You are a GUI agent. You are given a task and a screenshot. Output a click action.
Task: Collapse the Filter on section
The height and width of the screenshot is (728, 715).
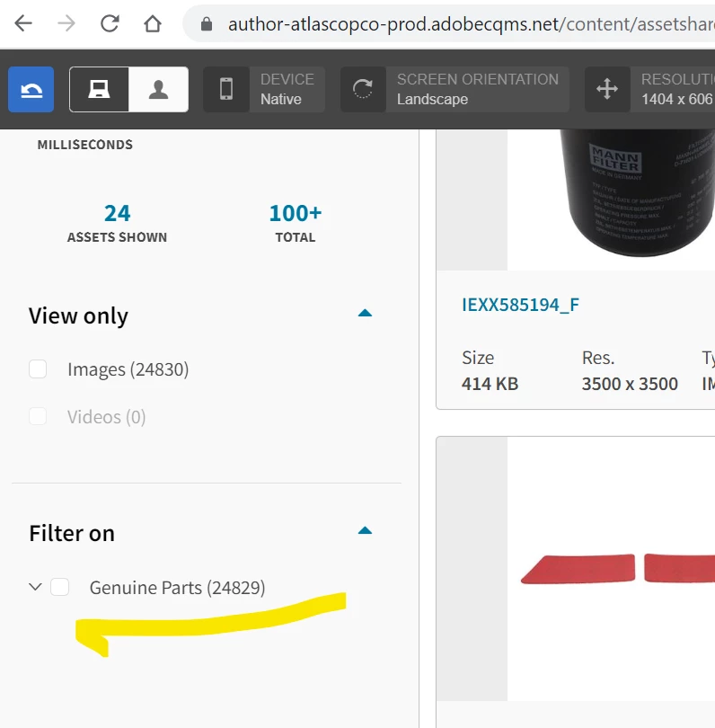tap(366, 530)
